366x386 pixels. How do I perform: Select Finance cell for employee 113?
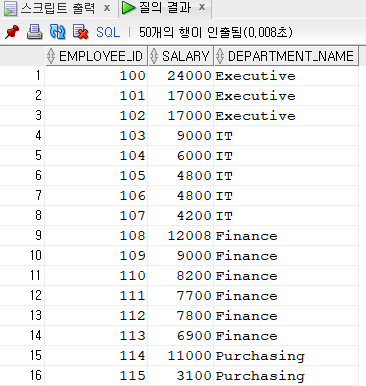pos(286,336)
